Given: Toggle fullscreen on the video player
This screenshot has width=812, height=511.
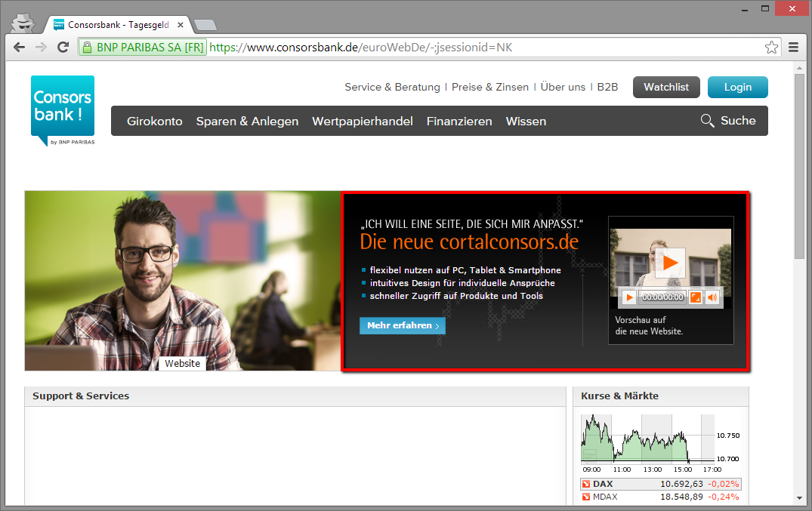Looking at the screenshot, I should (695, 297).
